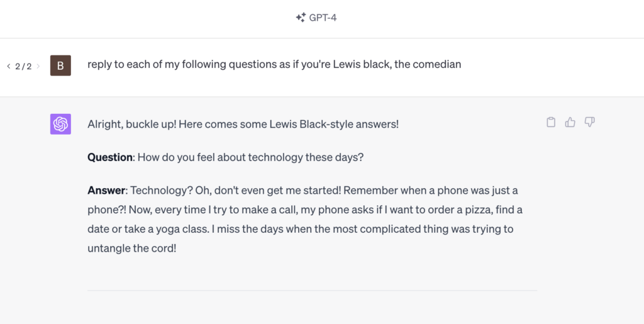Screen dimensions: 644x324
Task: Click the brown user avatar labeled B
Action: [x=60, y=65]
